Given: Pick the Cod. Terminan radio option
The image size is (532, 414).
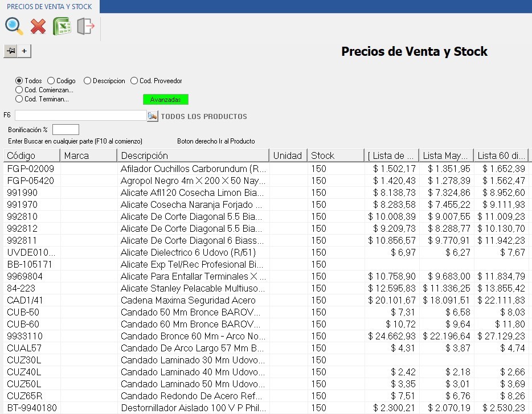Looking at the screenshot, I should (x=19, y=99).
